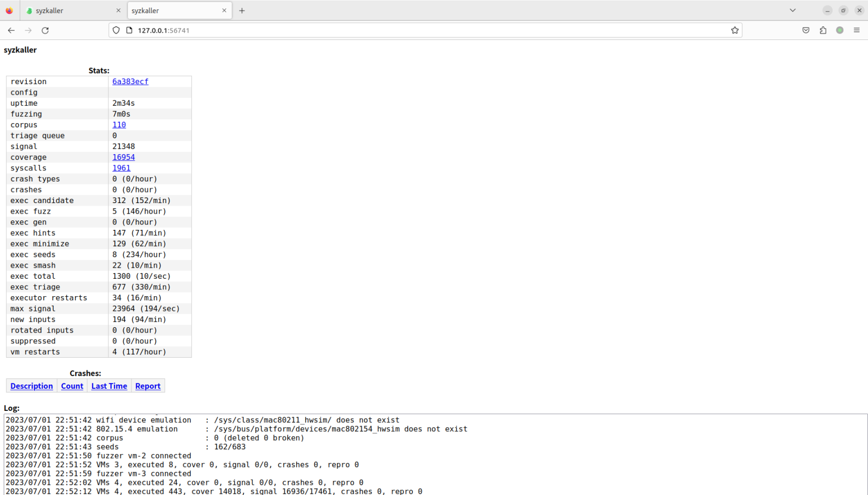Click the new inputs value 194 (94/min)
Screen dimensions: 868x495
click(139, 320)
